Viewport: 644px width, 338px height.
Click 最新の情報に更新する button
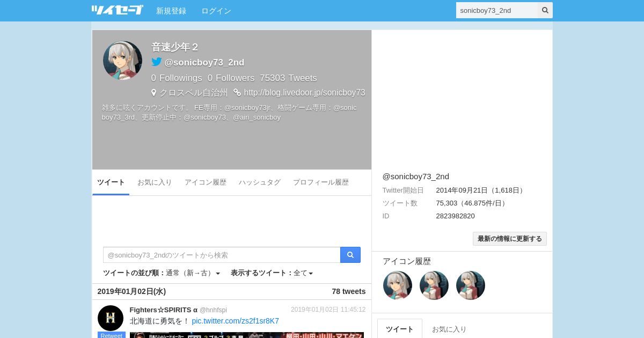tap(510, 239)
